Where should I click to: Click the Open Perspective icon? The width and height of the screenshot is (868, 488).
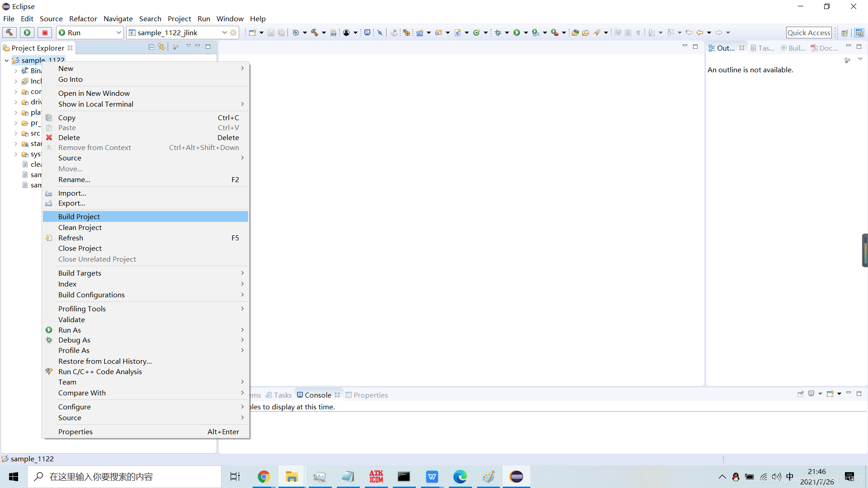(844, 33)
